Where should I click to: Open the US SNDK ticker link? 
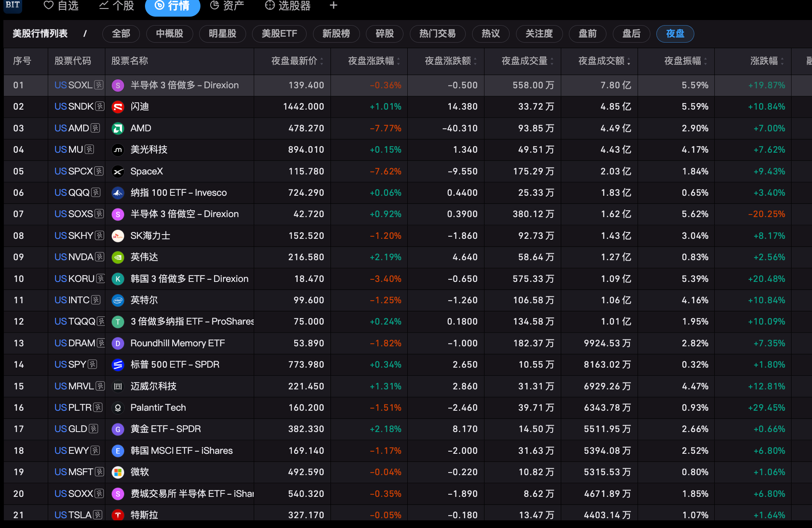tap(74, 107)
